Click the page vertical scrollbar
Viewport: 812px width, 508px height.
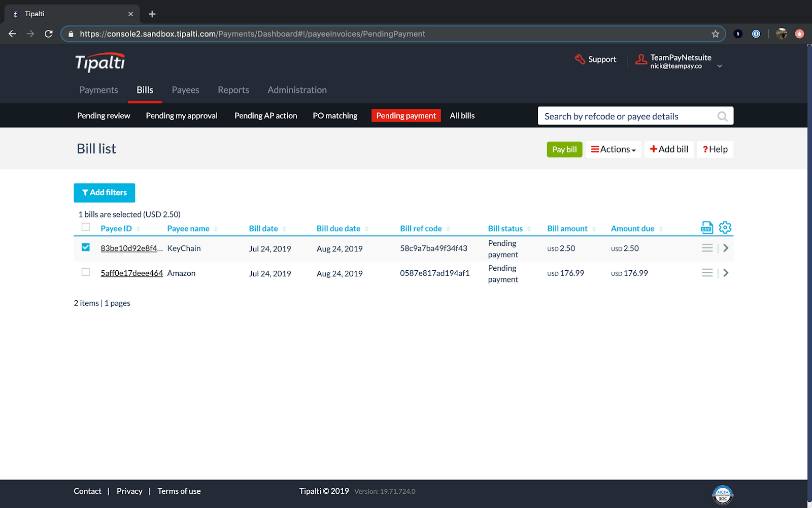(809, 274)
